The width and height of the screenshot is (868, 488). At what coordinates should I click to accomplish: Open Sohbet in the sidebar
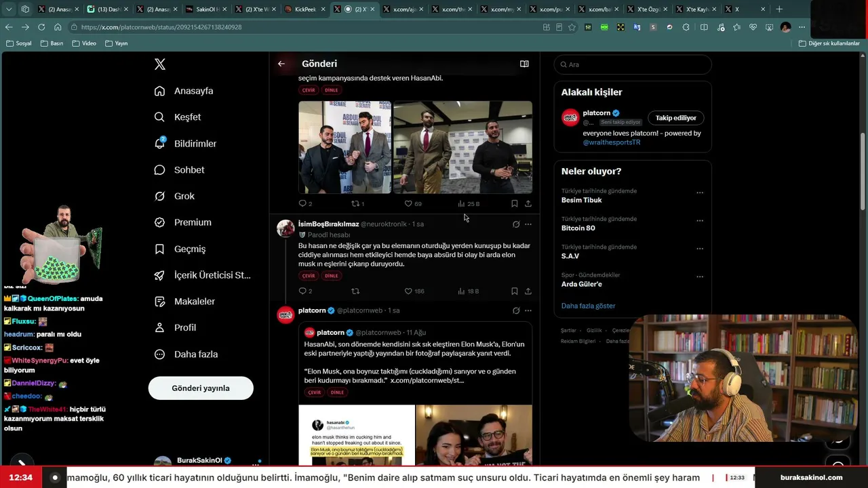[180, 170]
